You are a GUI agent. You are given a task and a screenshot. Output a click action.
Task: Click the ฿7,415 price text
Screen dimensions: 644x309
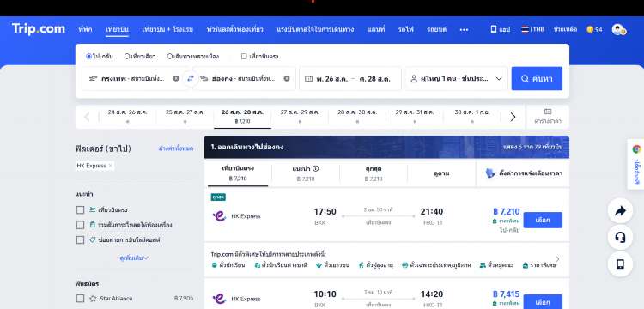(x=507, y=294)
